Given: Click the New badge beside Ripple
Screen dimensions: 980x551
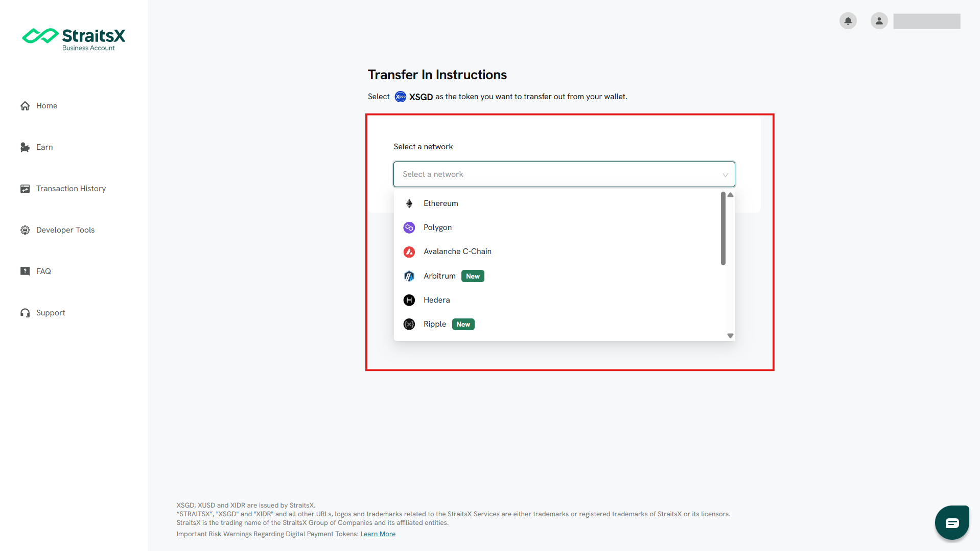Looking at the screenshot, I should [x=463, y=324].
